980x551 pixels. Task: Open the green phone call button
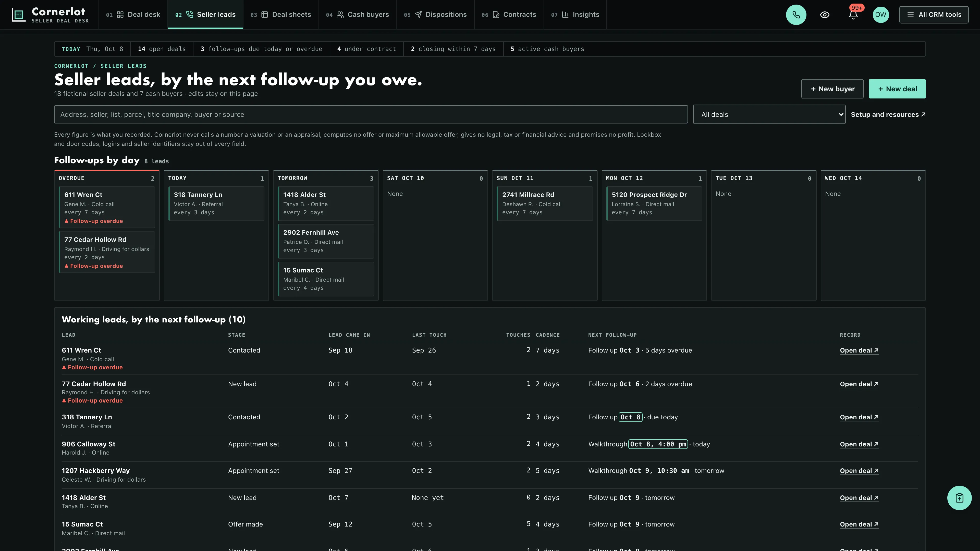[x=796, y=15]
